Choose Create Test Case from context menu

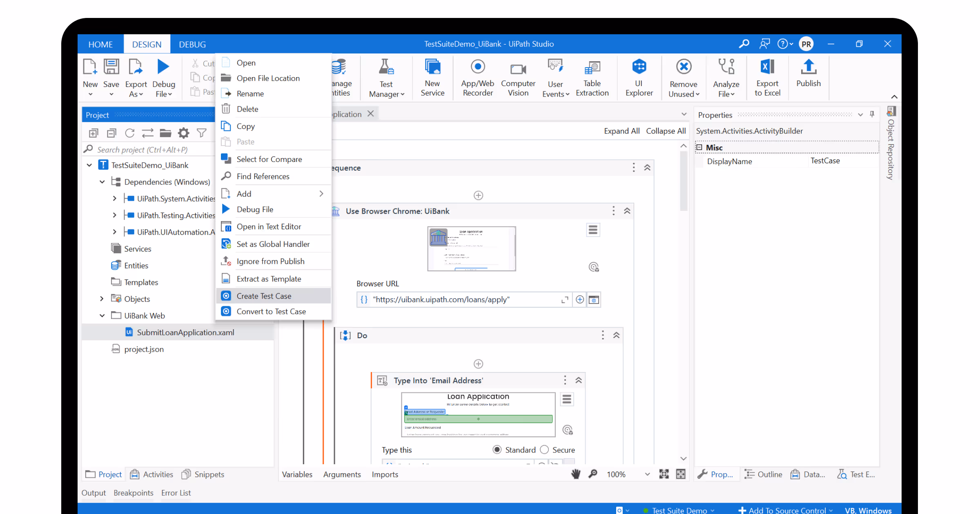264,296
